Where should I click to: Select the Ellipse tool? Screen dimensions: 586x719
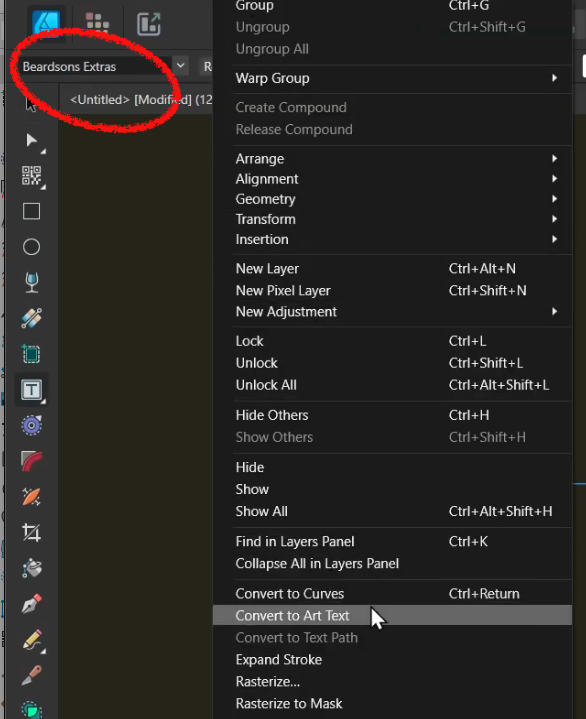pyautogui.click(x=31, y=247)
